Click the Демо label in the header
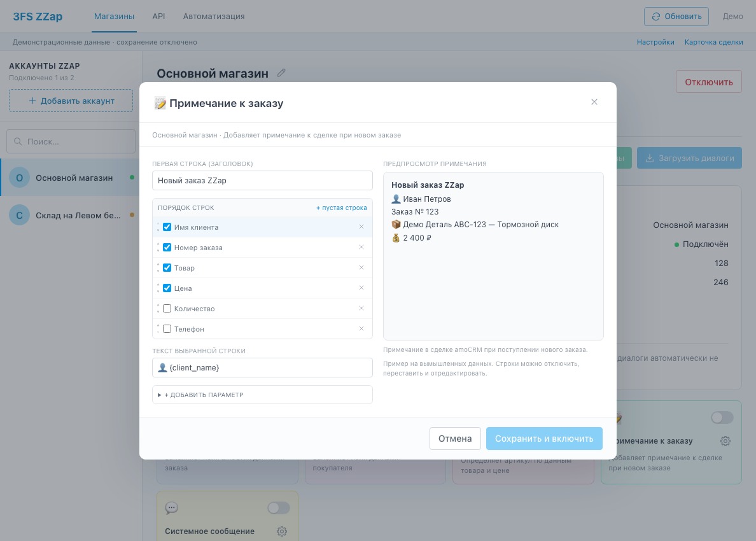Screen dimensions: 756x541 [x=732, y=17]
